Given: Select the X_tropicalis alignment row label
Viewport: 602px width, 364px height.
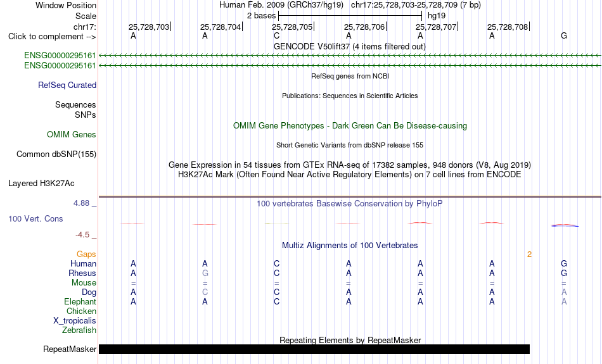Looking at the screenshot, I should (75, 321).
